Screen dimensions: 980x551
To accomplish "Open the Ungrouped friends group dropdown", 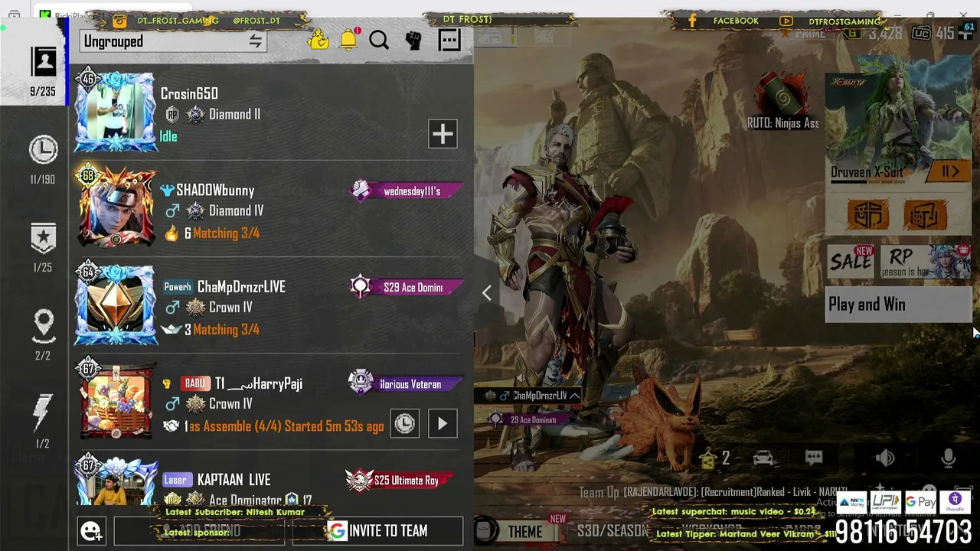I will pos(173,41).
